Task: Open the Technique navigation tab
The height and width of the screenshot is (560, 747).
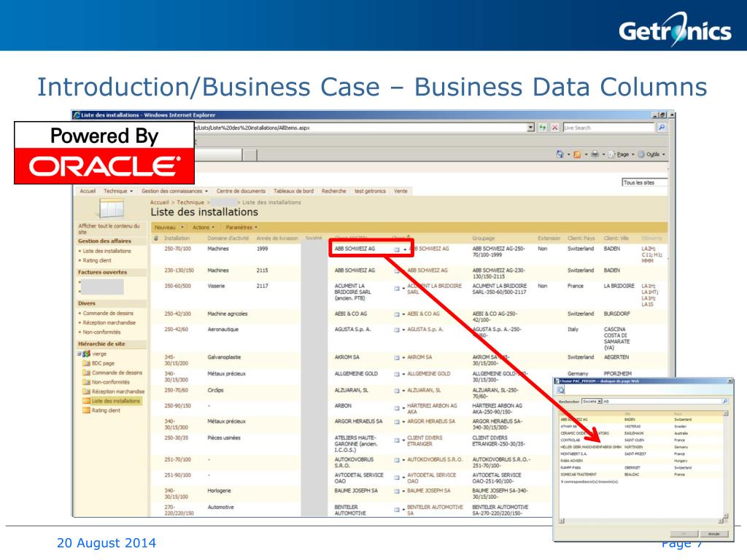Action: [x=117, y=191]
